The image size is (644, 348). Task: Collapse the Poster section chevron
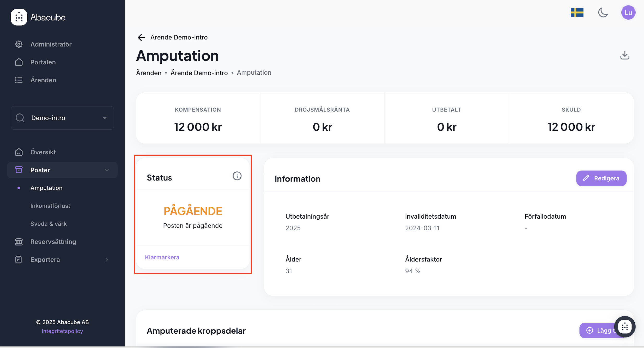point(107,170)
